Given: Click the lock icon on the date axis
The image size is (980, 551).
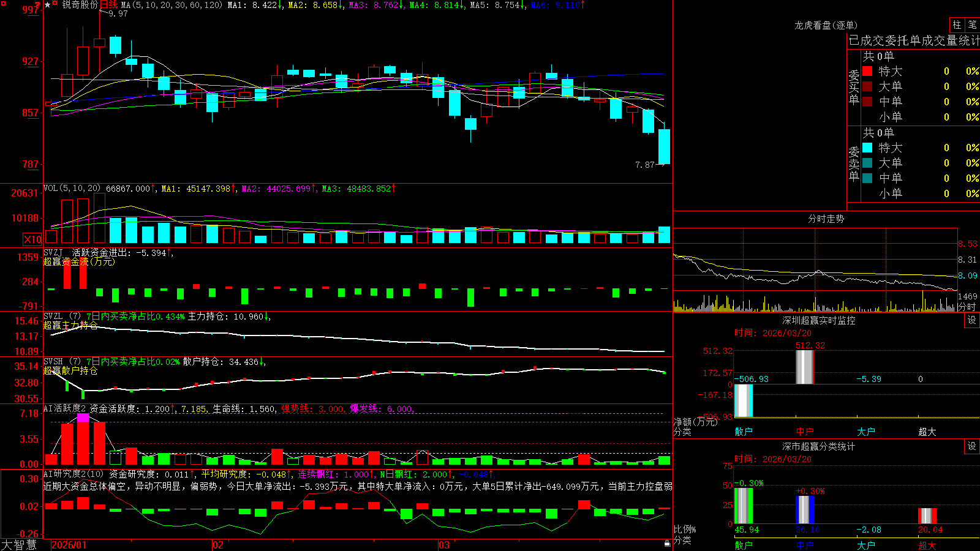Looking at the screenshot, I should pyautogui.click(x=667, y=544).
